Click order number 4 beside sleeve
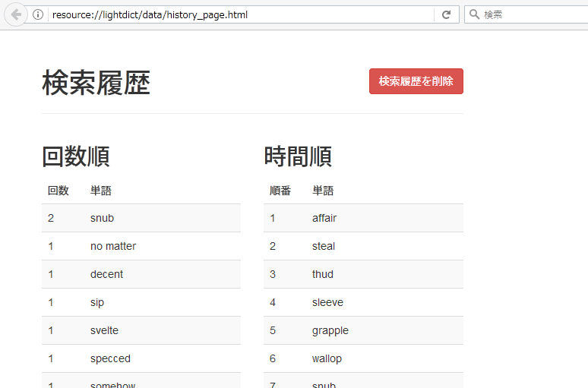 [273, 302]
